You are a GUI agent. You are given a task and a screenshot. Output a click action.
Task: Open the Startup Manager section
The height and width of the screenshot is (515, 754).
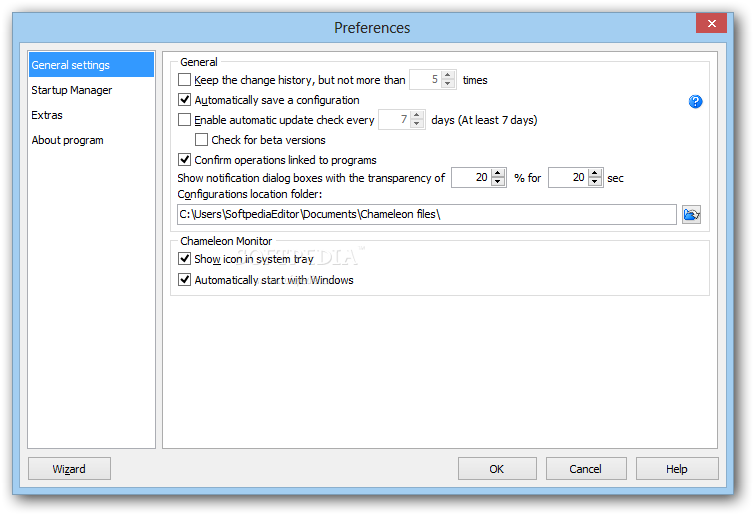point(71,90)
